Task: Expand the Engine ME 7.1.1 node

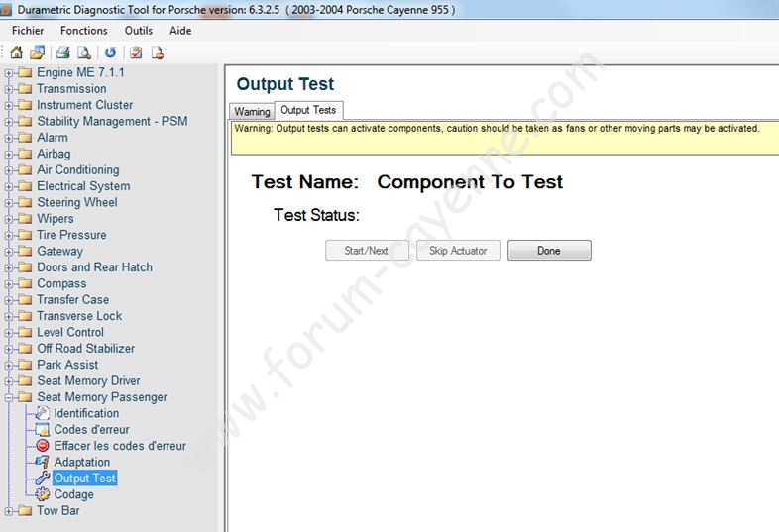Action: pos(9,73)
